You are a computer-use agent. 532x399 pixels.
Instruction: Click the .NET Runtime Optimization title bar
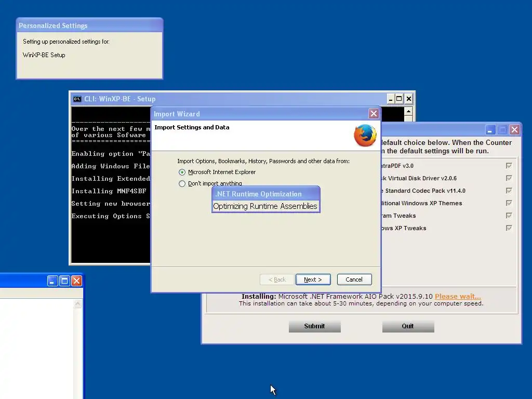[266, 194]
